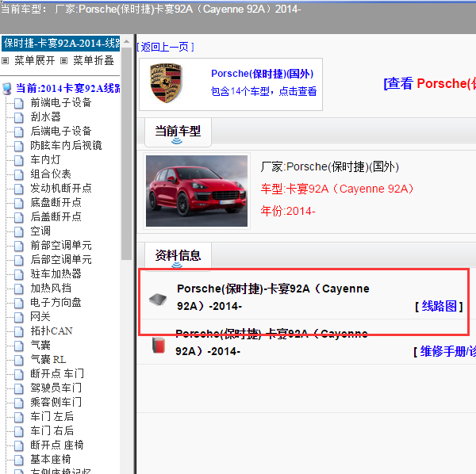Open the 查看 Porsche link at right
Viewport: 476px width, 474px height.
pos(429,83)
